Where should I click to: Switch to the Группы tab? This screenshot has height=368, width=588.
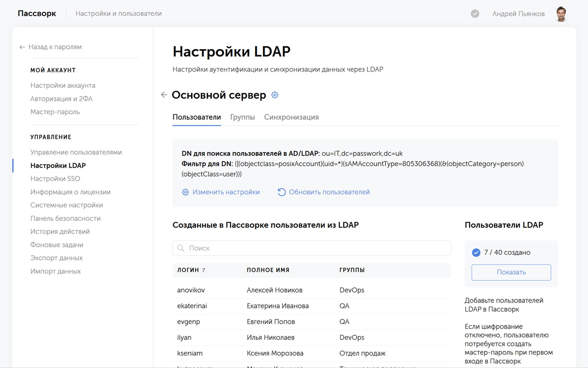pyautogui.click(x=242, y=117)
